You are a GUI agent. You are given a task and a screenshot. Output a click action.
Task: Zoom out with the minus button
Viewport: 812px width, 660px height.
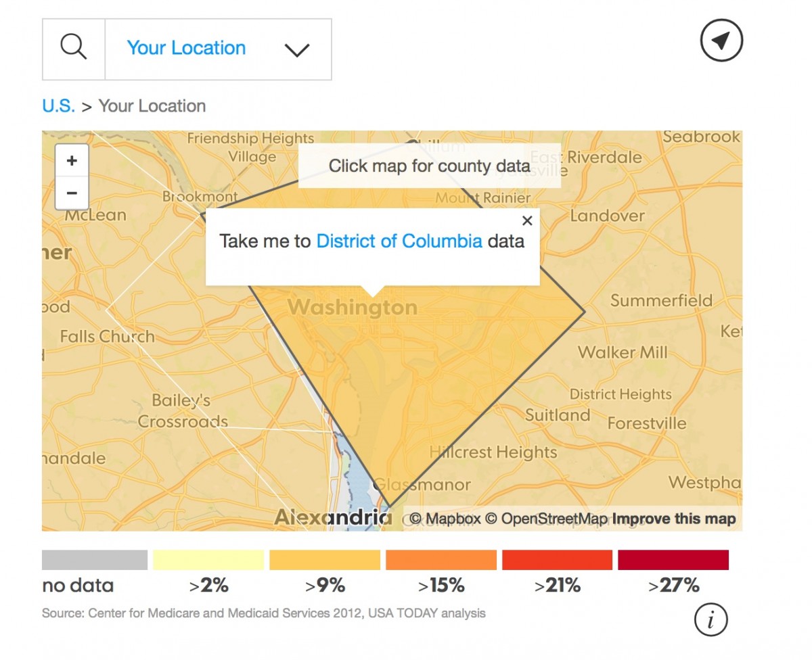click(72, 193)
